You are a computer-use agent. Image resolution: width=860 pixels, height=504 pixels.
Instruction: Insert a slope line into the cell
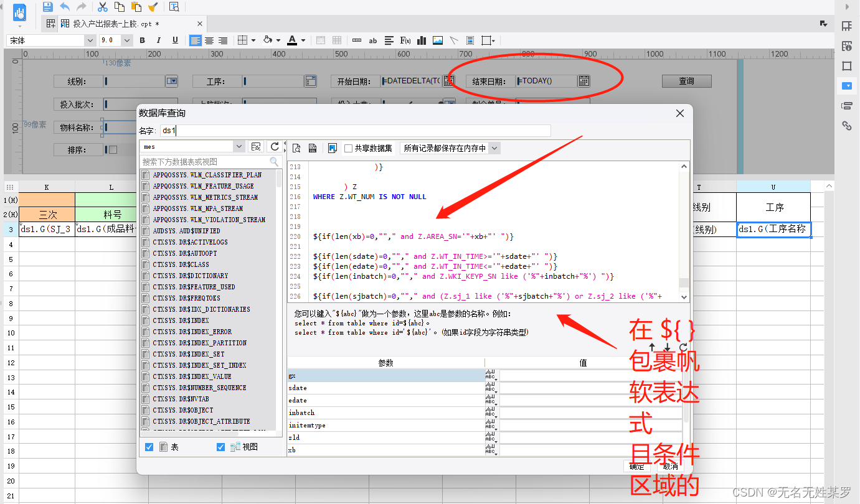click(x=454, y=40)
